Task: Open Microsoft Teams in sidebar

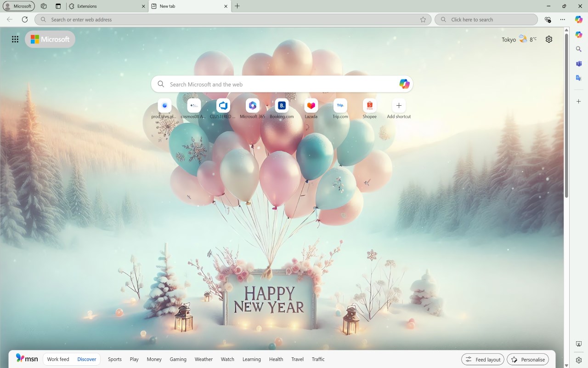Action: coord(579,64)
